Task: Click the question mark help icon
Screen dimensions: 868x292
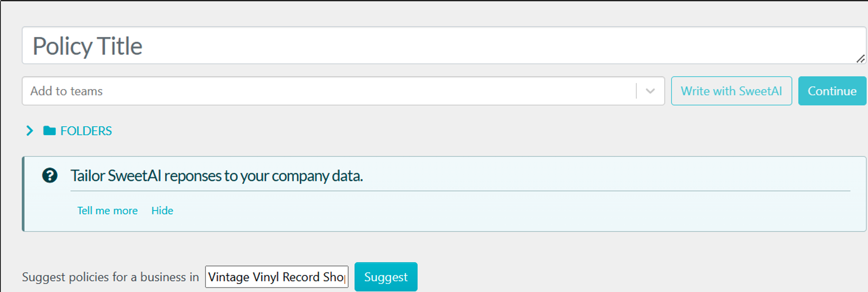Action: 50,176
